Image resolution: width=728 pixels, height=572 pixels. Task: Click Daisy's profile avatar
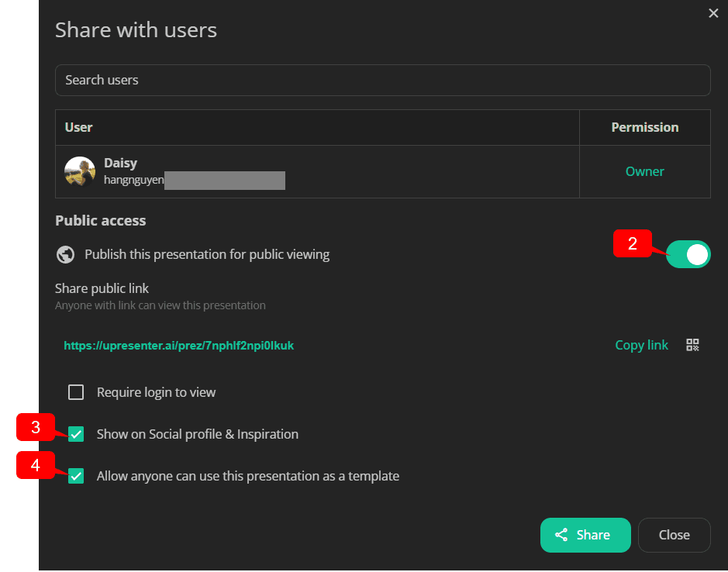coord(80,171)
